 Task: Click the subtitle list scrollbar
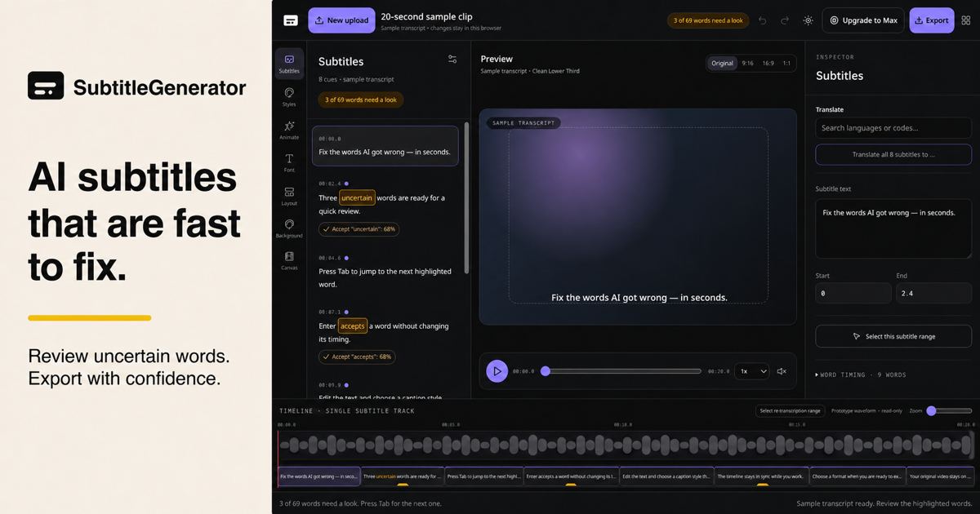click(x=467, y=197)
